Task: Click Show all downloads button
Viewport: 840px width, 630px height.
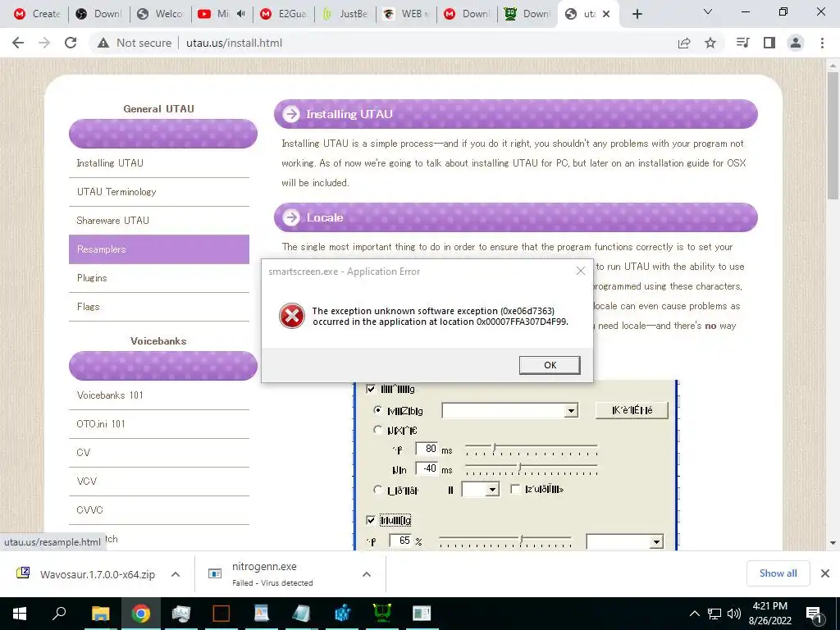Action: click(x=778, y=573)
